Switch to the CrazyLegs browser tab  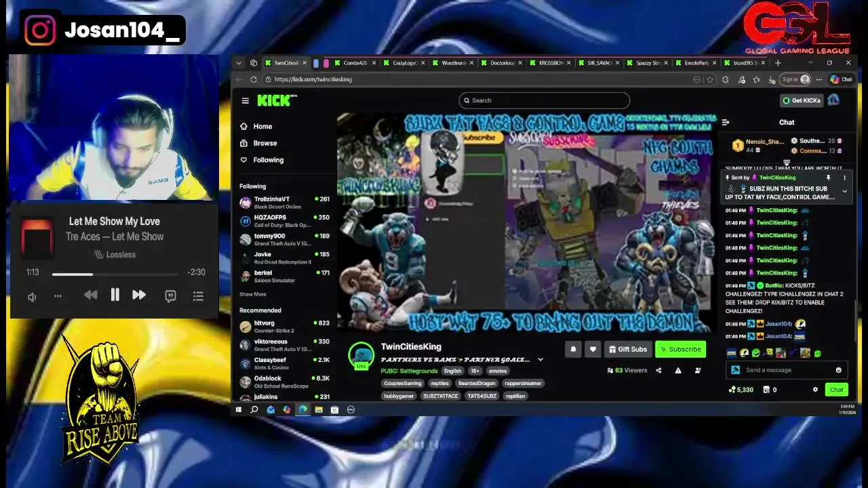point(404,63)
